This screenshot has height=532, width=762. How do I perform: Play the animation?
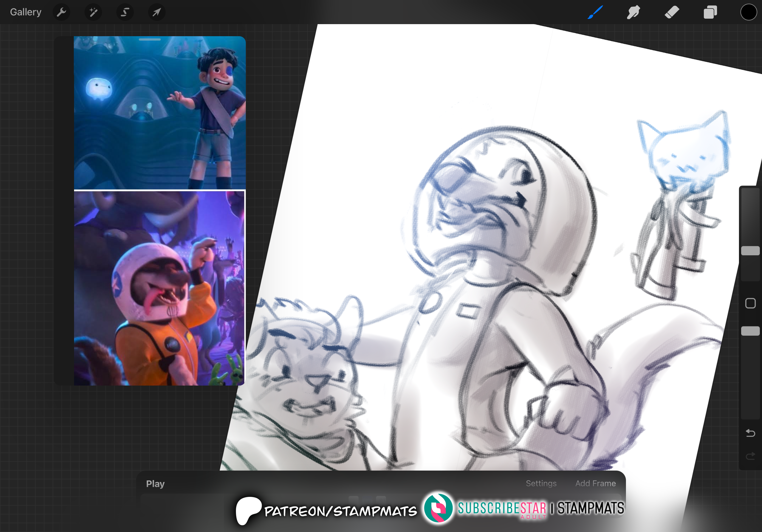pyautogui.click(x=155, y=483)
